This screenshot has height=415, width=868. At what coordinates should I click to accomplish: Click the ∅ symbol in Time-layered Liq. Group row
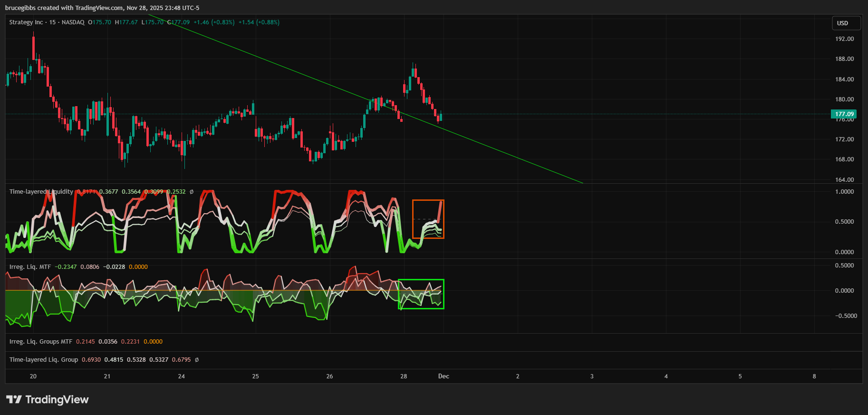point(197,360)
